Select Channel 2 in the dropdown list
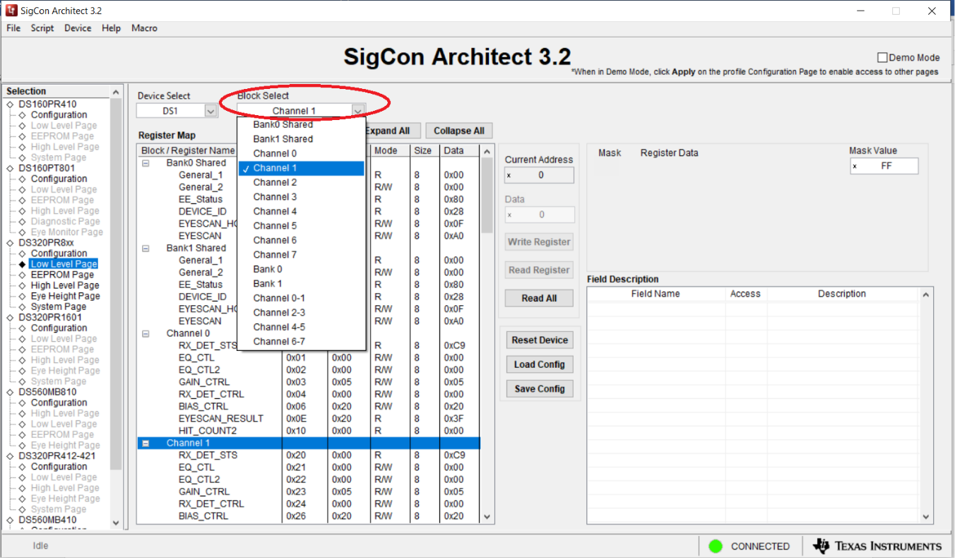The image size is (955, 560). 302,182
